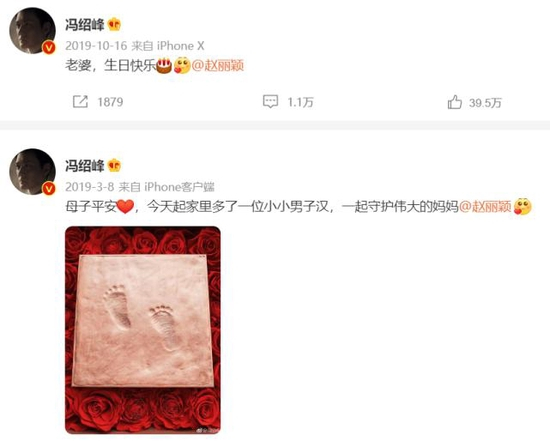Click @赵丽颖 mention in birthday post
Screen dimensions: 550x441
coord(218,65)
